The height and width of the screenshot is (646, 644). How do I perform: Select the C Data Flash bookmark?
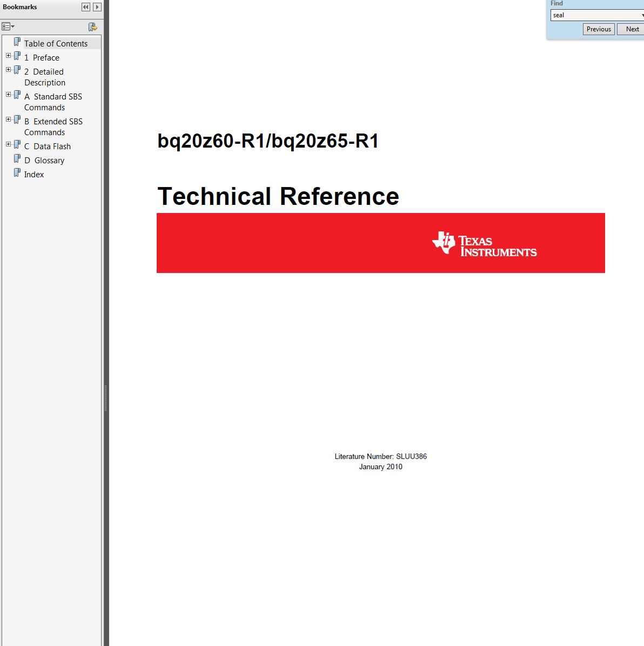(48, 146)
